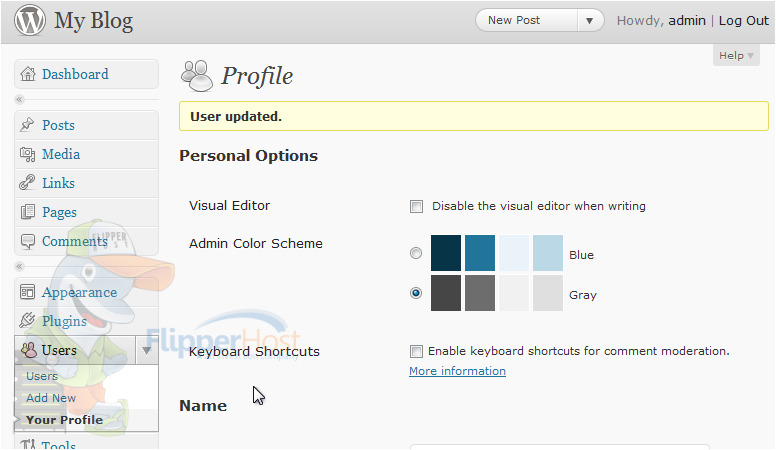
Task: Click the light sky-blue scheme swatch
Action: (x=548, y=253)
